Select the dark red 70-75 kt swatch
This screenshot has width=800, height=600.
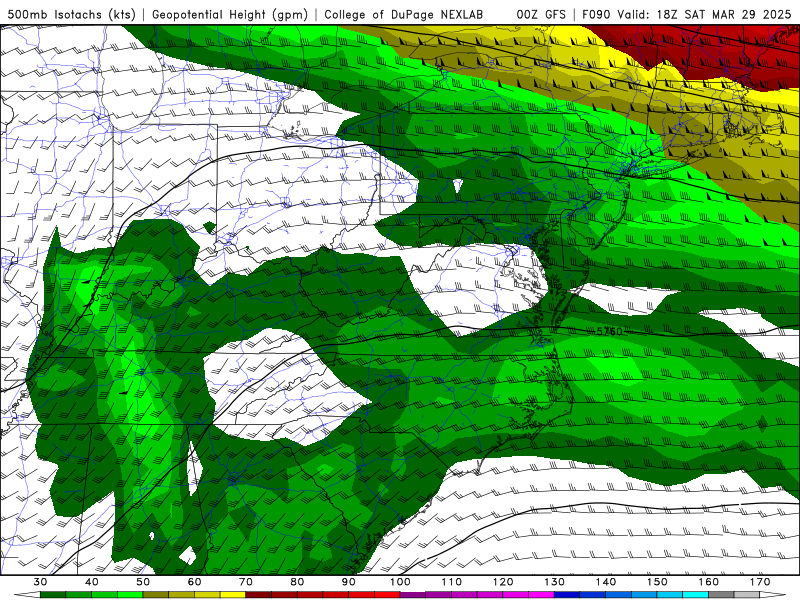259,595
